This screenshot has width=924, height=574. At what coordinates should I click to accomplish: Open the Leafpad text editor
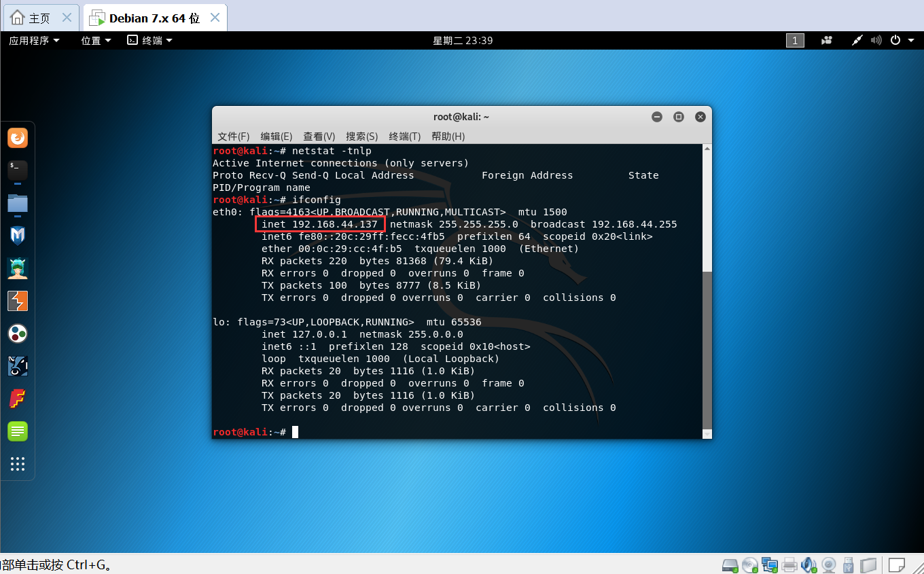click(17, 431)
